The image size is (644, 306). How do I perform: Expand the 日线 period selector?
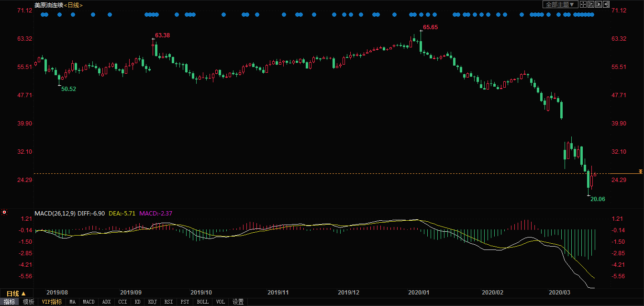(x=16, y=293)
